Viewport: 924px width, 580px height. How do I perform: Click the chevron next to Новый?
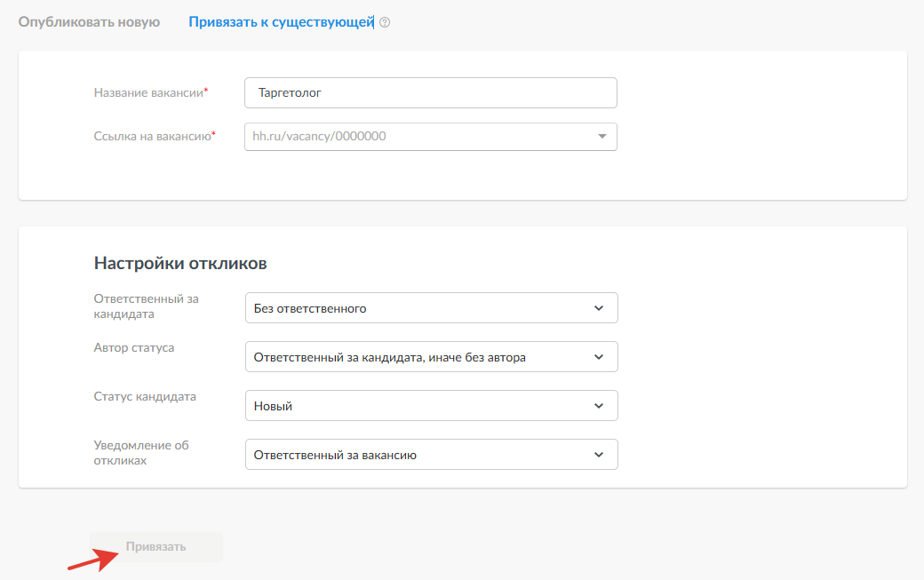599,406
